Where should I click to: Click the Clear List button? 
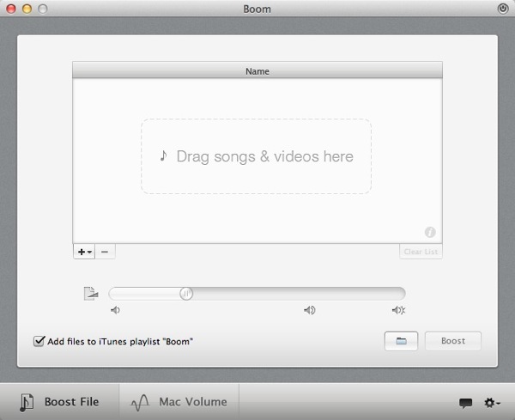(x=421, y=252)
